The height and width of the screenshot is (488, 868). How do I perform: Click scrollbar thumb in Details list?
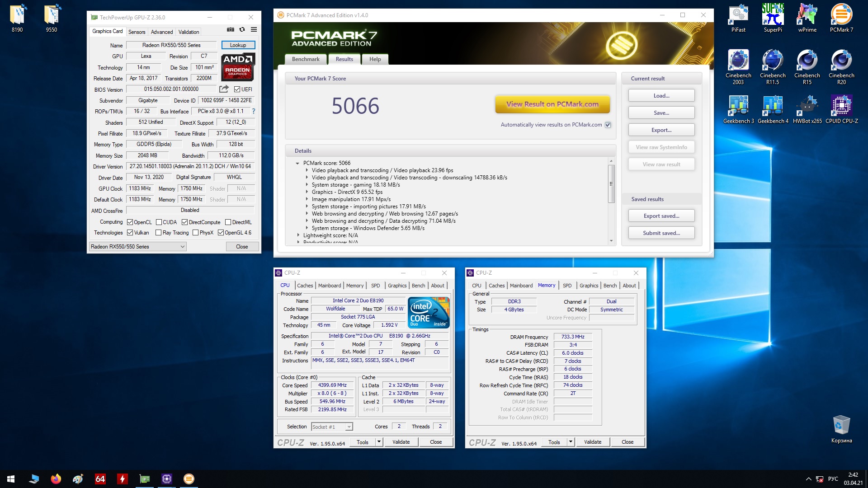click(x=611, y=184)
